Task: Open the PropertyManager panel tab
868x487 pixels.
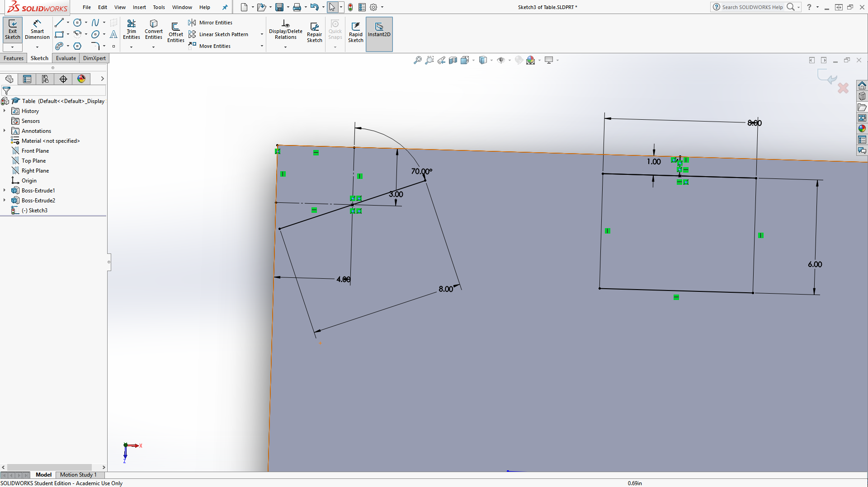Action: pos(27,79)
